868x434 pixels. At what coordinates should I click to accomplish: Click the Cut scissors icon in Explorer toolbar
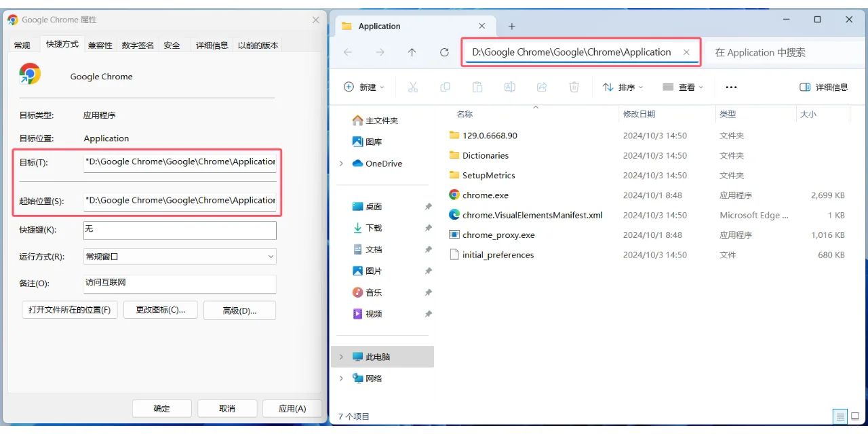click(412, 87)
